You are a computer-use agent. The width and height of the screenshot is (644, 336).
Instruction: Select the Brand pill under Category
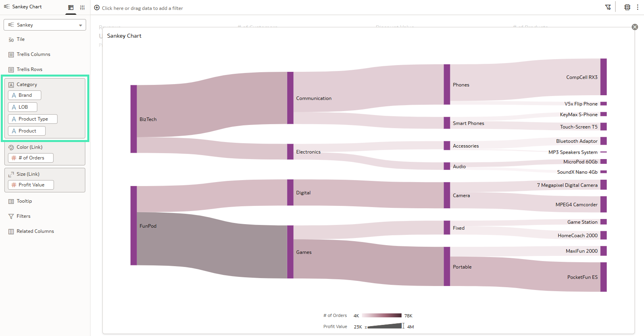(x=24, y=95)
